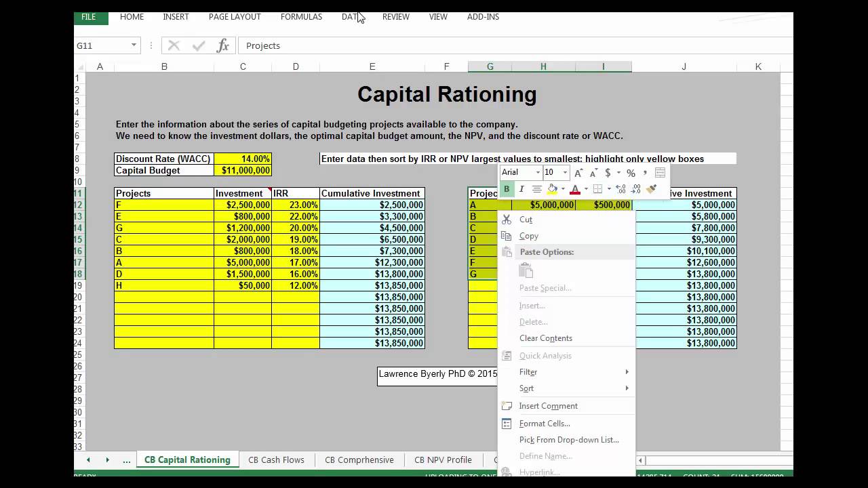Switch to CB NPV Profile sheet tab
The width and height of the screenshot is (868, 488).
point(443,460)
